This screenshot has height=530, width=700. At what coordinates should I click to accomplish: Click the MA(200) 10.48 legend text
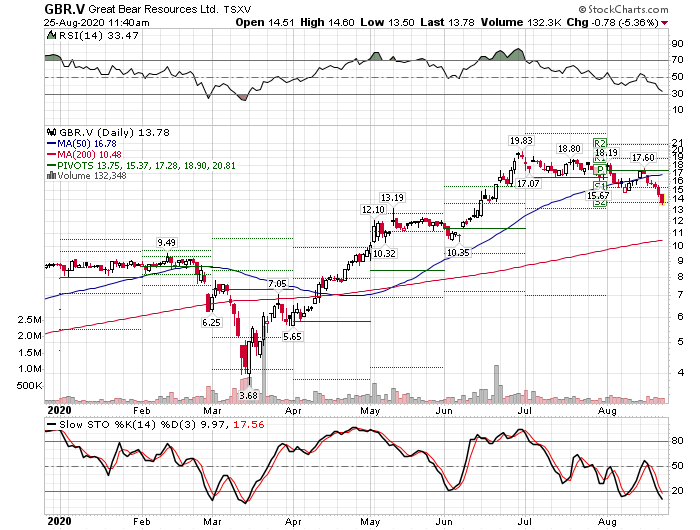(90, 154)
